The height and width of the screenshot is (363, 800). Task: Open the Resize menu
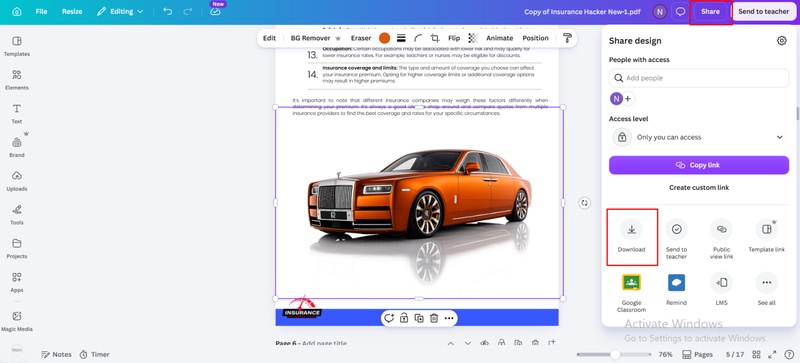point(72,11)
